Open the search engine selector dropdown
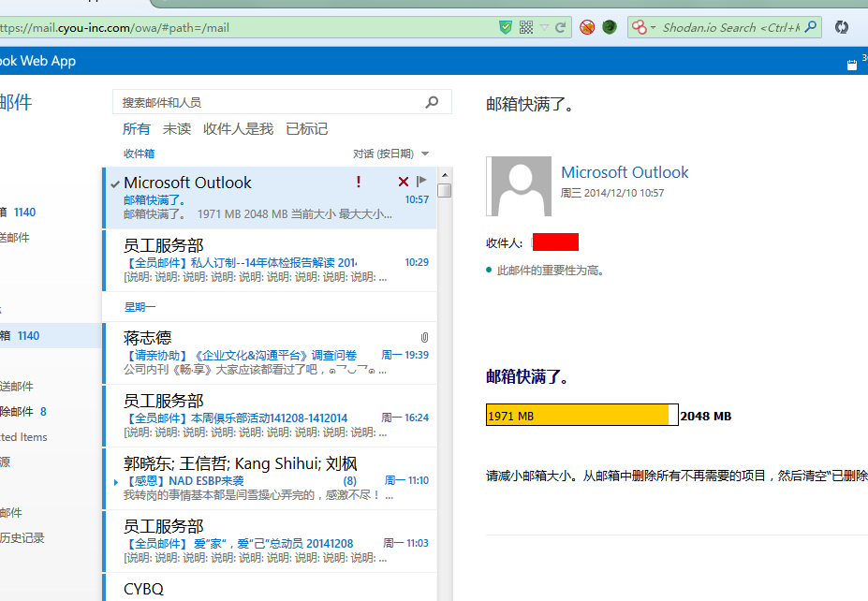The image size is (868, 601). (x=643, y=27)
